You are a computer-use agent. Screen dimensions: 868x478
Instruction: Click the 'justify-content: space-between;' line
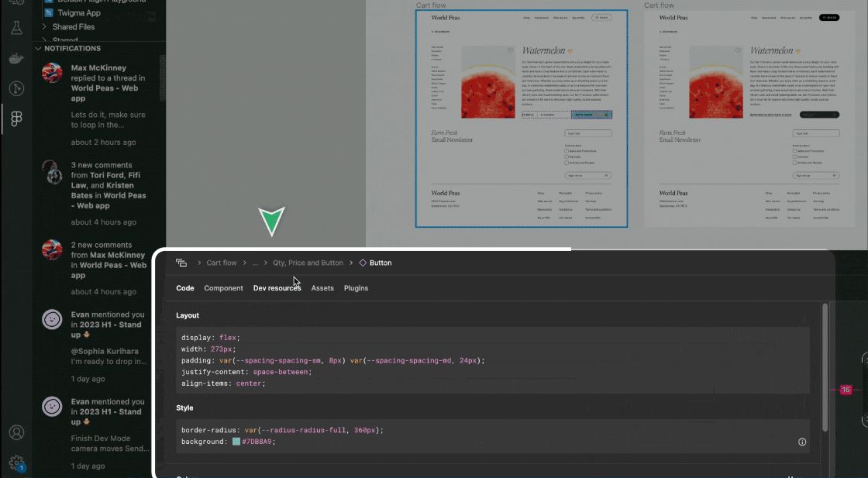[x=246, y=372]
